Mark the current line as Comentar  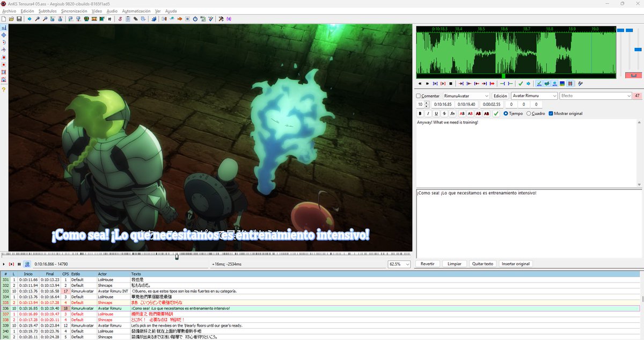point(420,96)
